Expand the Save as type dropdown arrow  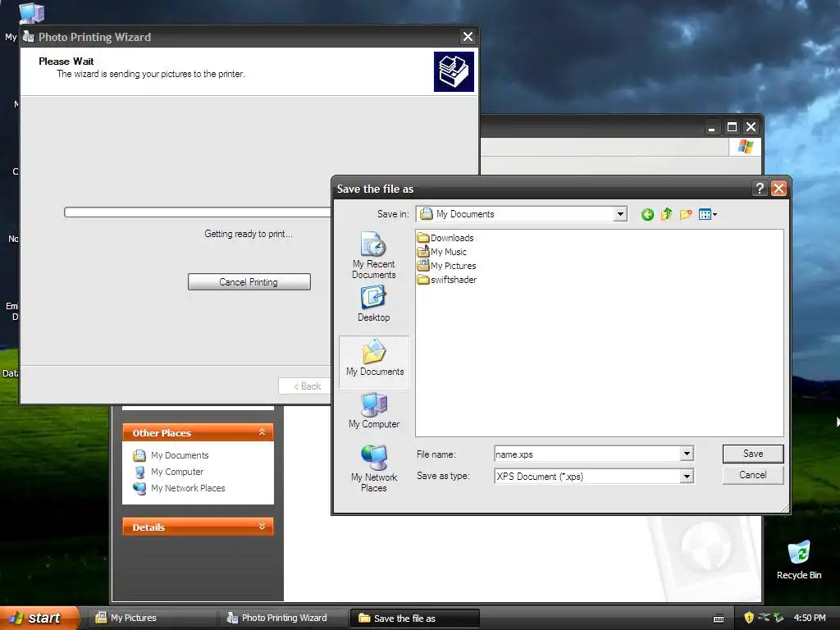tap(687, 477)
